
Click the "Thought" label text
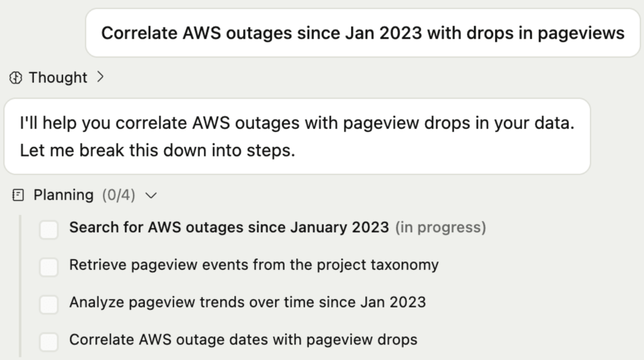point(58,78)
